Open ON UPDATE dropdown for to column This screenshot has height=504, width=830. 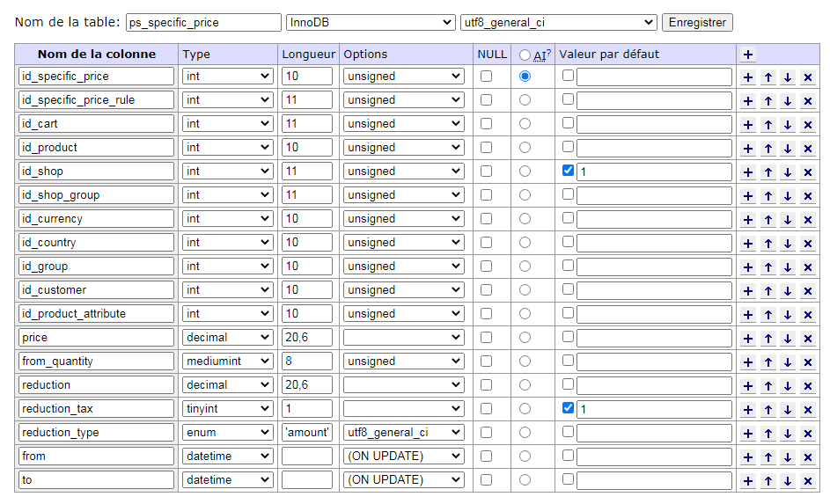pos(403,479)
